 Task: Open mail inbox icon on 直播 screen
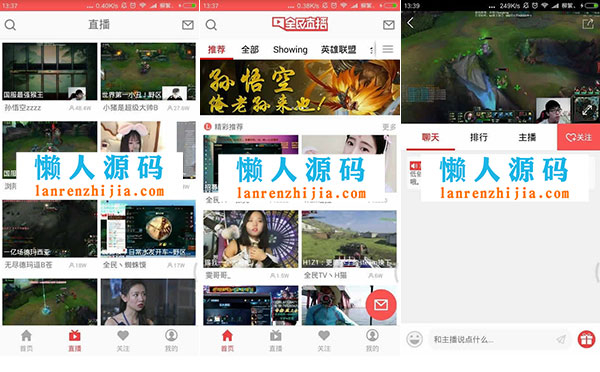pyautogui.click(x=188, y=25)
